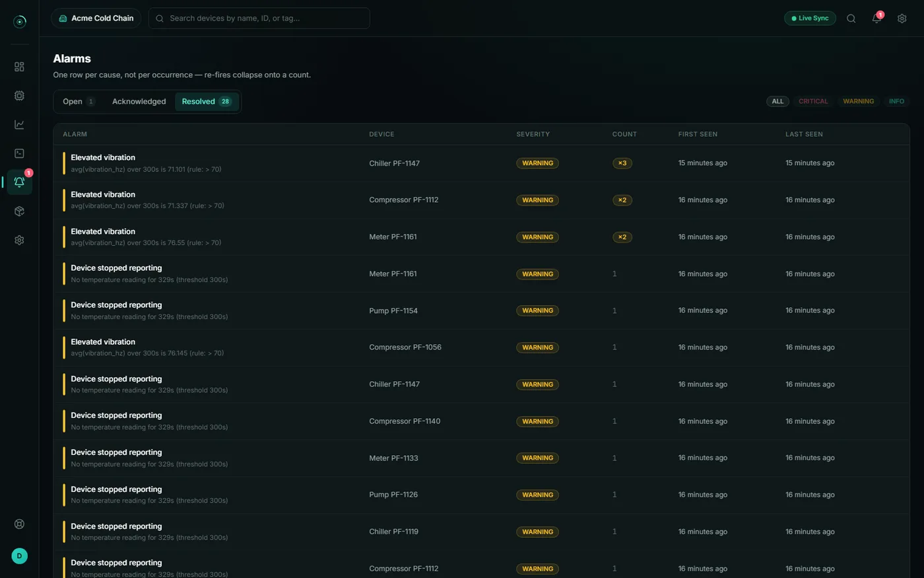
Task: Focus the search devices input field
Action: click(x=259, y=18)
